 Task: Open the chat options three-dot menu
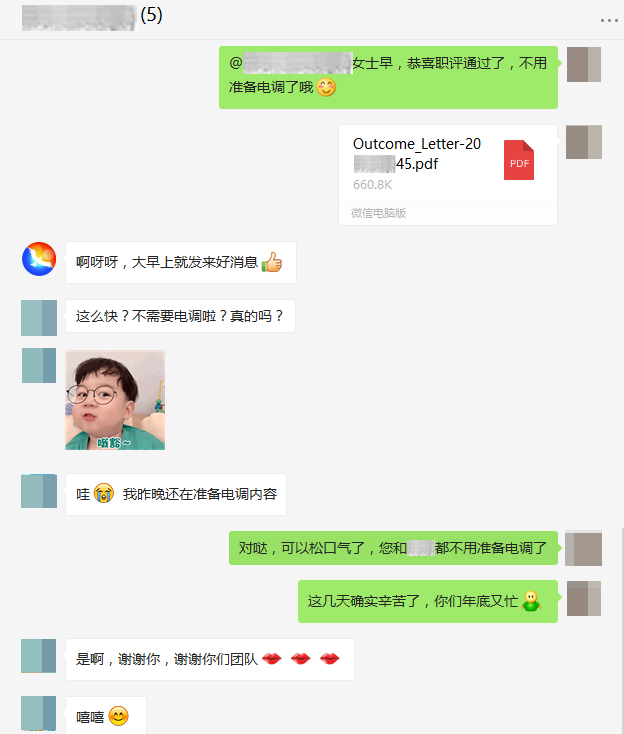[609, 20]
